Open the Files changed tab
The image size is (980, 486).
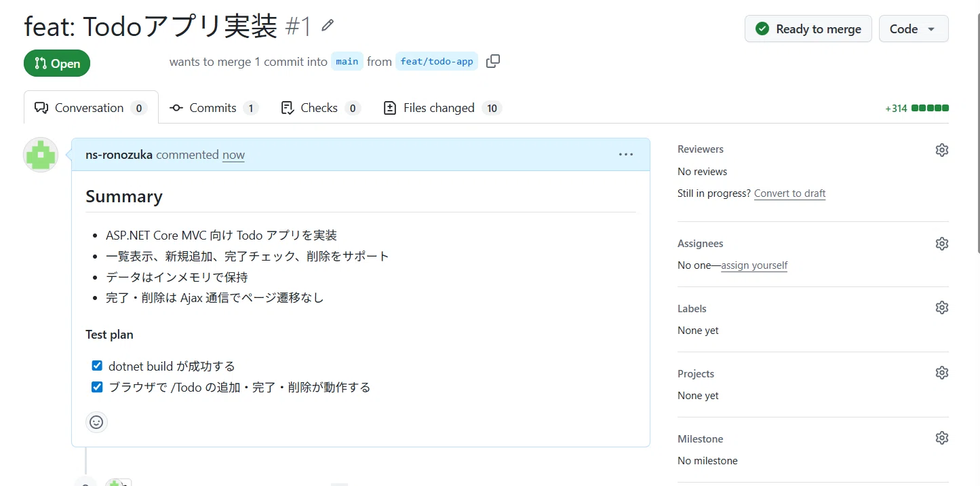point(442,108)
